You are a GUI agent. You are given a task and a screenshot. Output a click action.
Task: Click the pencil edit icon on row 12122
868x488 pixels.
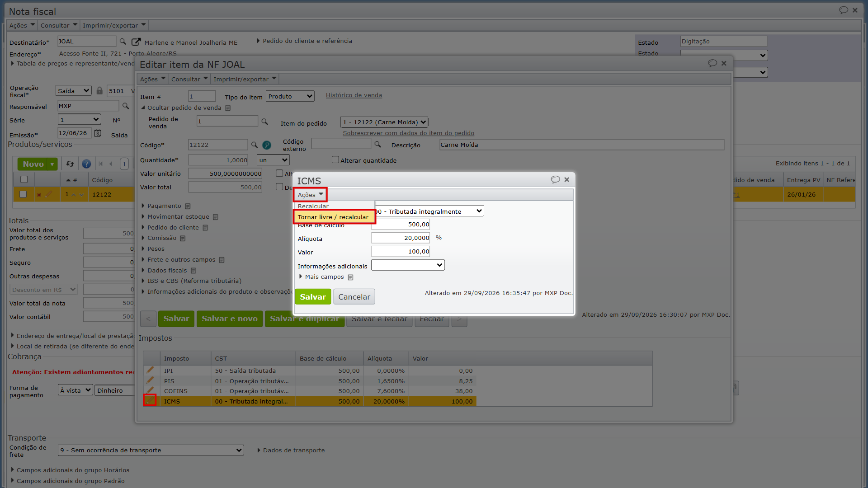point(49,194)
